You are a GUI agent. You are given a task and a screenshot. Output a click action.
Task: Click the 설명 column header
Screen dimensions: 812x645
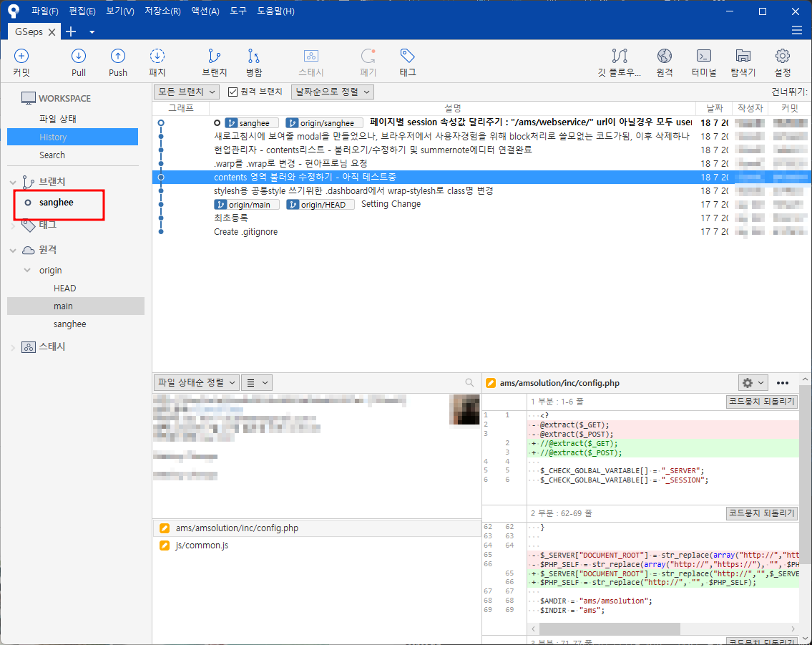[452, 108]
